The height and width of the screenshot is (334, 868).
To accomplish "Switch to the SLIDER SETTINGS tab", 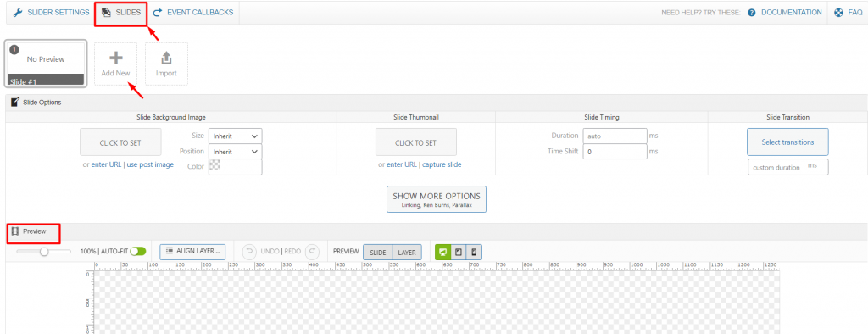I will click(x=51, y=12).
